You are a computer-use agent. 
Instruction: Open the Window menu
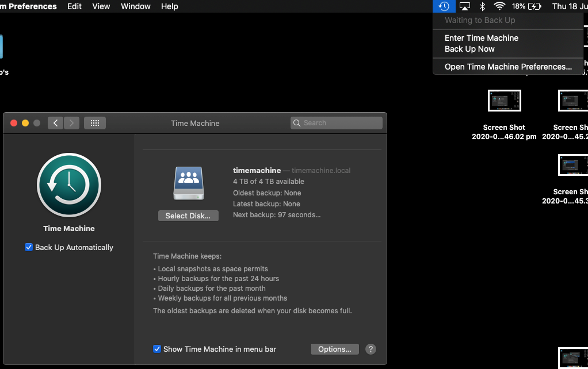point(136,6)
